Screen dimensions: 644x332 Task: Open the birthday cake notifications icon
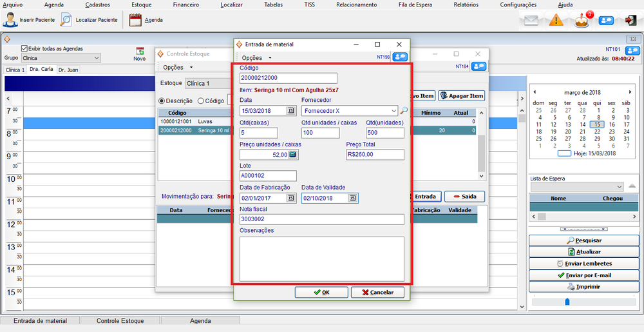tap(582, 20)
